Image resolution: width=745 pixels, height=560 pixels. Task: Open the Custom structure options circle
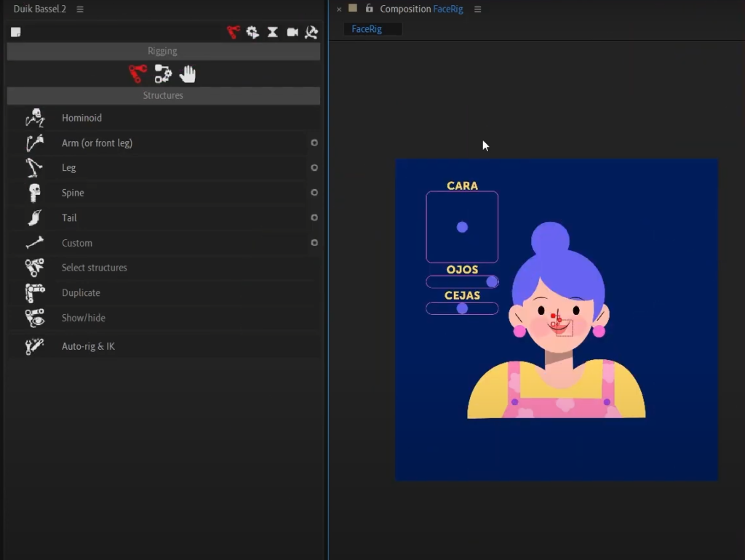314,242
